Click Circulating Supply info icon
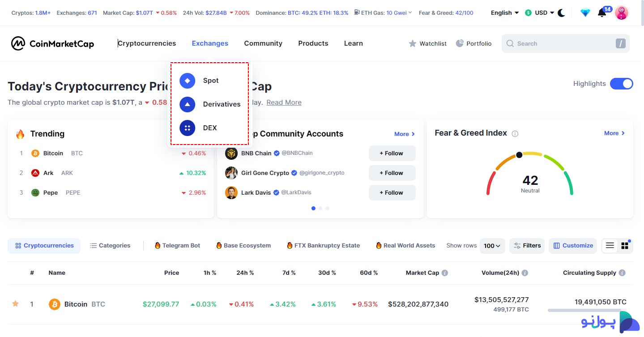Image resolution: width=644 pixels, height=337 pixels. pyautogui.click(x=622, y=273)
